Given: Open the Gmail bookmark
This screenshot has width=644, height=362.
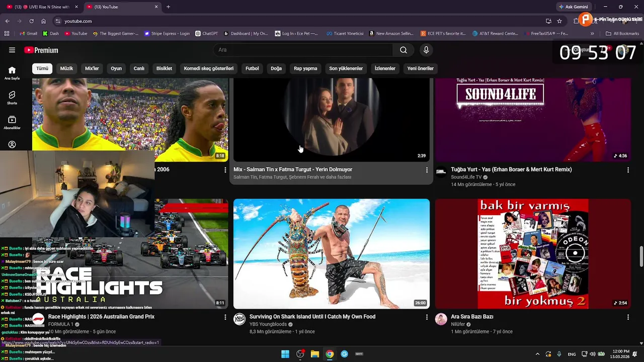Looking at the screenshot, I should click(28, 34).
